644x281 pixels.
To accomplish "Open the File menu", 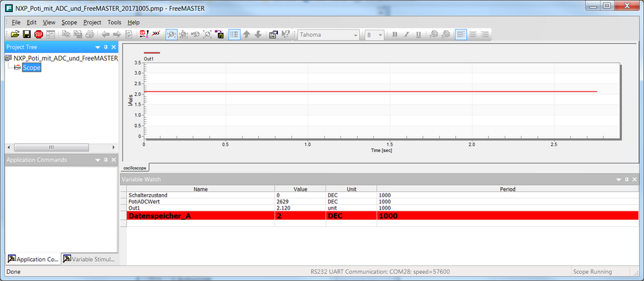I will pyautogui.click(x=16, y=22).
